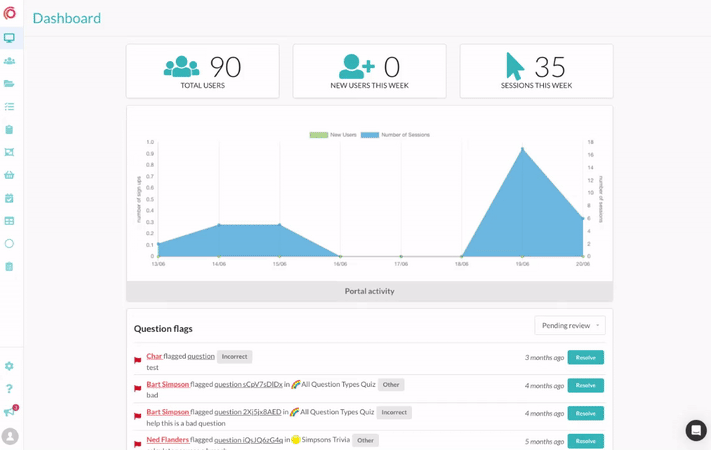Click the shopping basket icon in sidebar
Image resolution: width=711 pixels, height=450 pixels.
click(9, 175)
